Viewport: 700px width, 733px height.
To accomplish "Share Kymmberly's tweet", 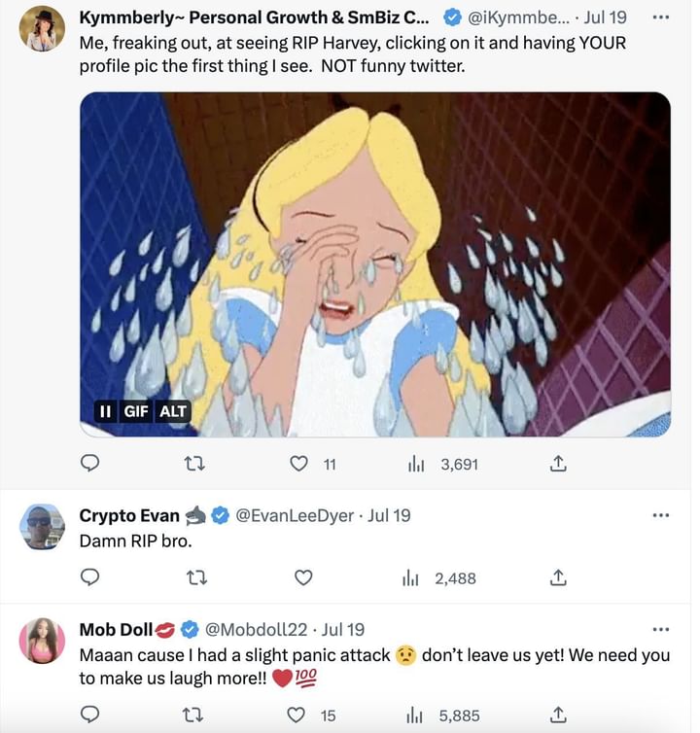I will point(558,465).
